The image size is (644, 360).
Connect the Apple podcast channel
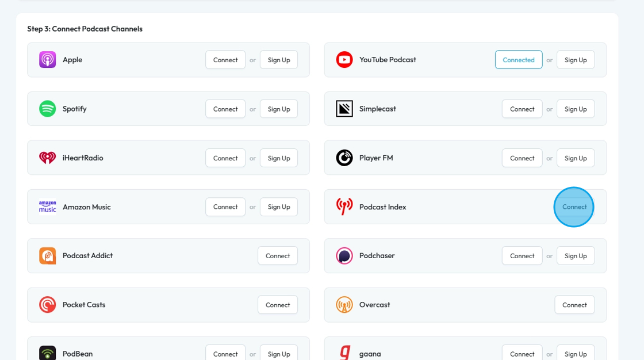(x=225, y=60)
